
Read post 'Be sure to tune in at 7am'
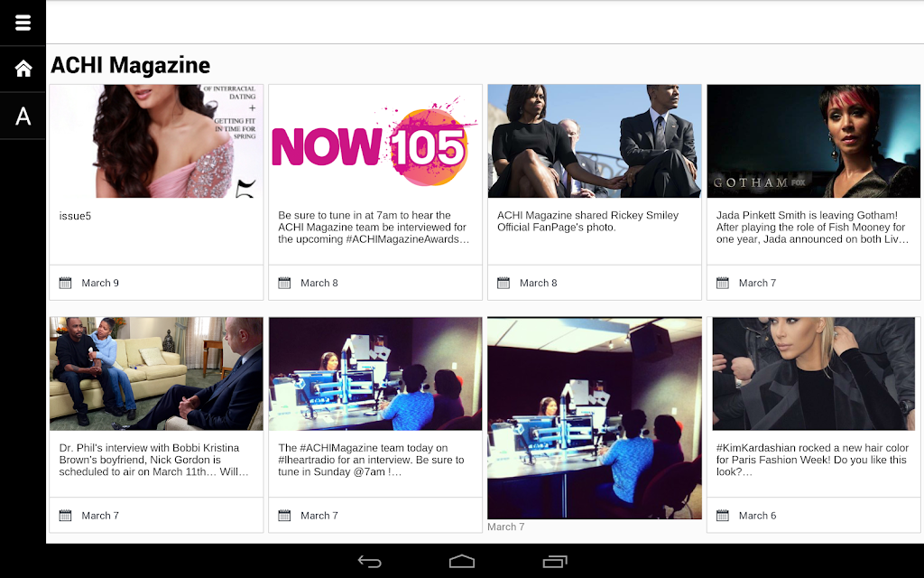pos(374,227)
